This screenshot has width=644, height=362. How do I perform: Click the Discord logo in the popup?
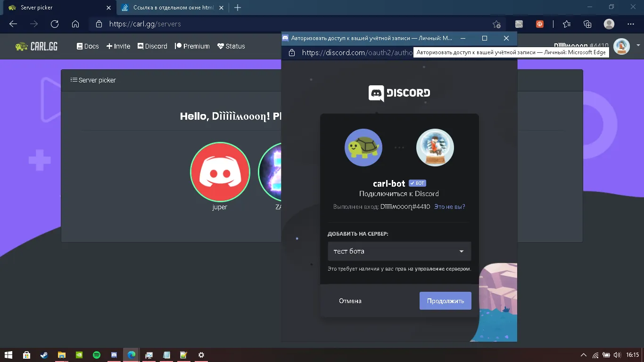point(399,93)
